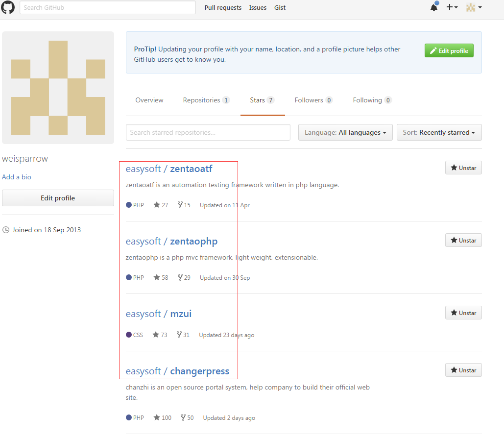The image size is (504, 439).
Task: View stargazers (100) of changerpress
Action: [162, 417]
